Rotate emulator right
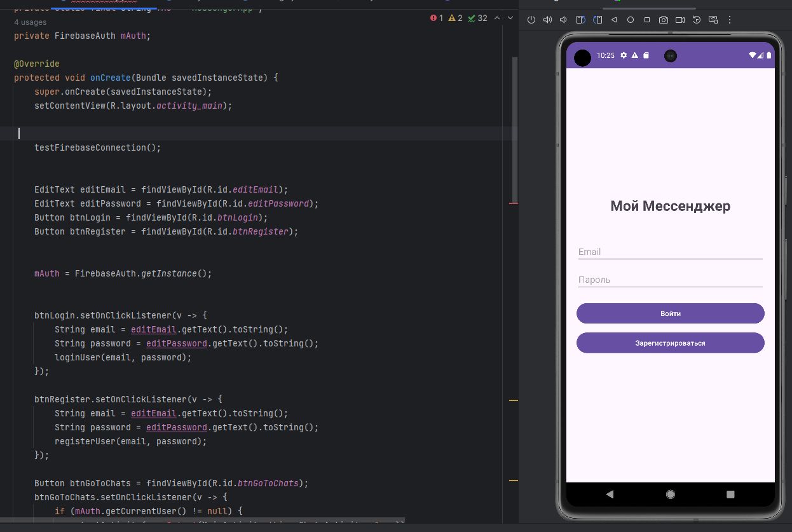This screenshot has width=792, height=532. [597, 20]
